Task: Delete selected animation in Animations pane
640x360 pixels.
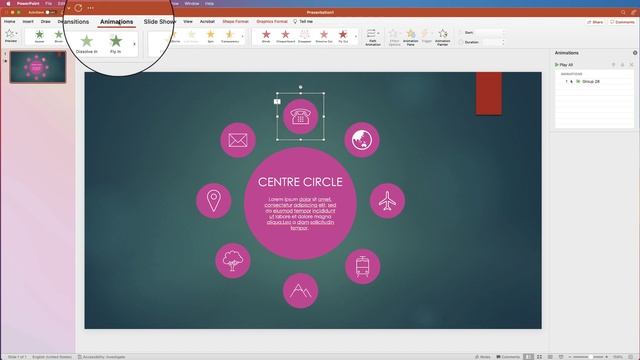Action: tap(631, 65)
